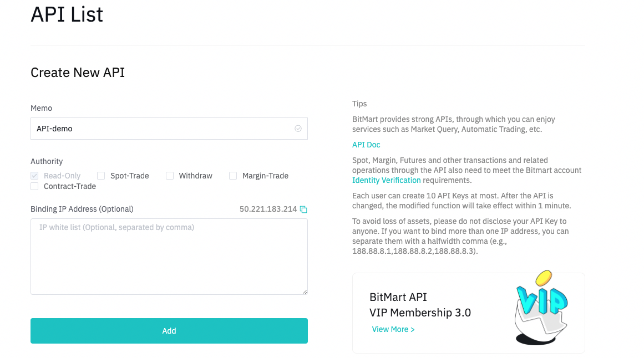Click into the IP white list textarea

(169, 256)
